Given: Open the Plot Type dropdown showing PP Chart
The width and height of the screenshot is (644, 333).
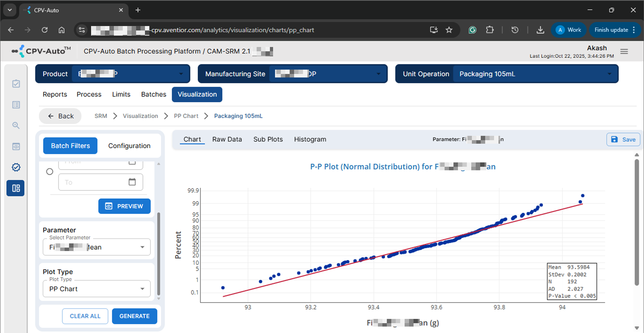Looking at the screenshot, I should point(143,289).
